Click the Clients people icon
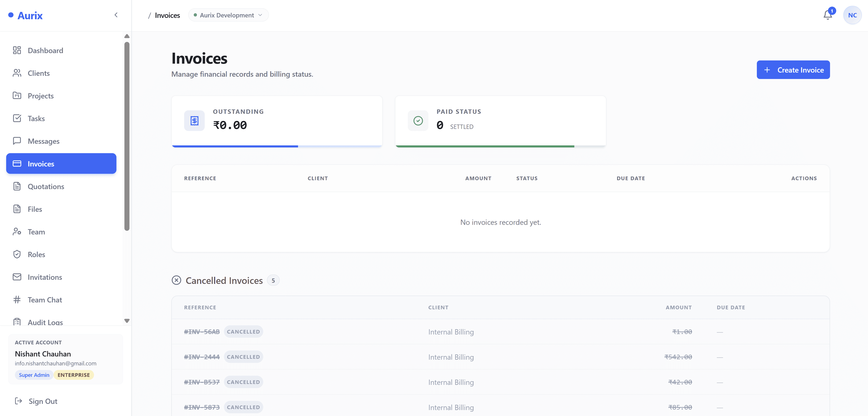868x416 pixels. 17,73
